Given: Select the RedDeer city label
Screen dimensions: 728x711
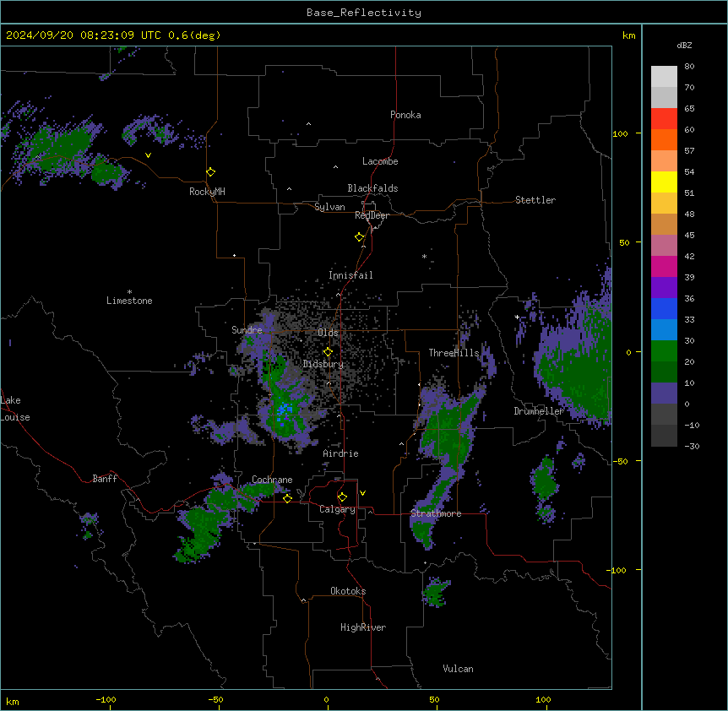Looking at the screenshot, I should [372, 215].
